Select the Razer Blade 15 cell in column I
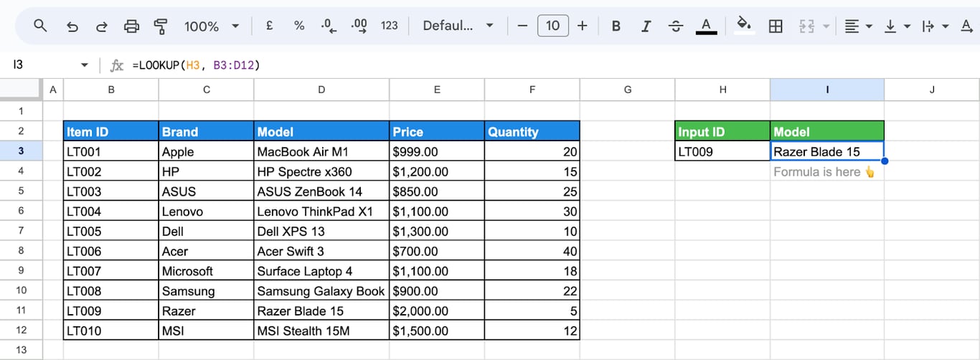The height and width of the screenshot is (360, 980). [x=827, y=151]
